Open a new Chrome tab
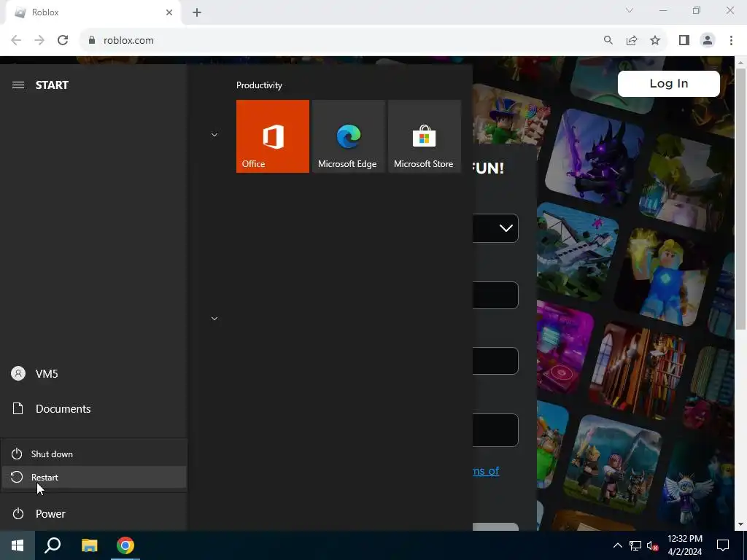Viewport: 747px width, 560px height. tap(197, 12)
